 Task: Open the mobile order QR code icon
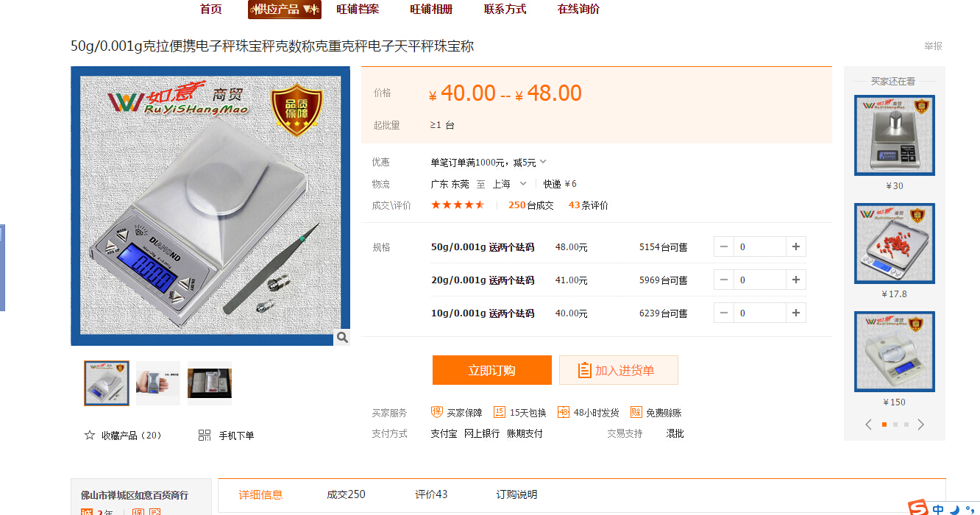[205, 436]
